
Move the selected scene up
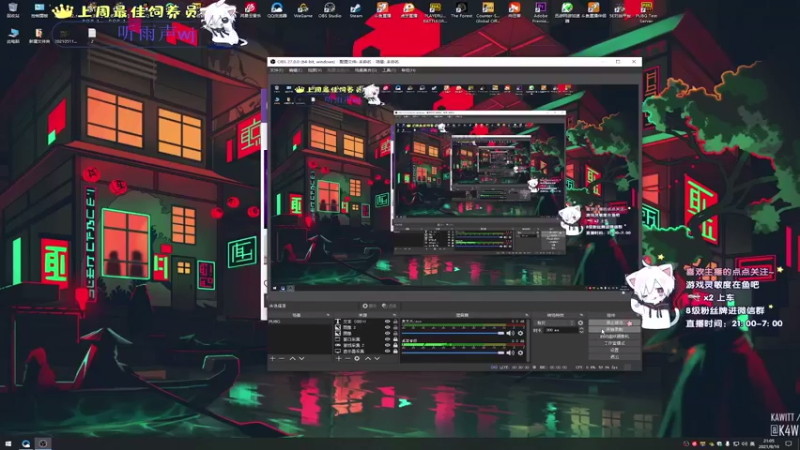[x=292, y=359]
